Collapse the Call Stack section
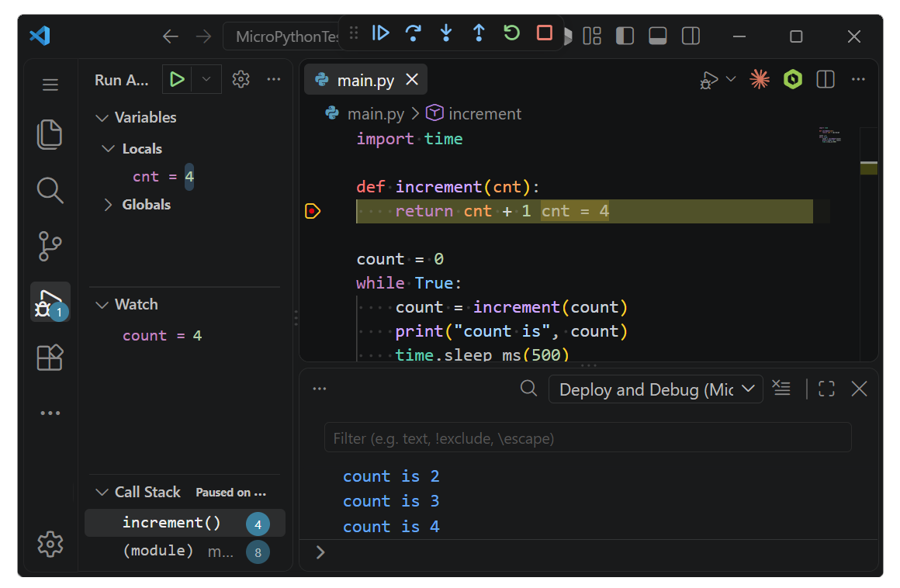900x588 pixels. [102, 493]
